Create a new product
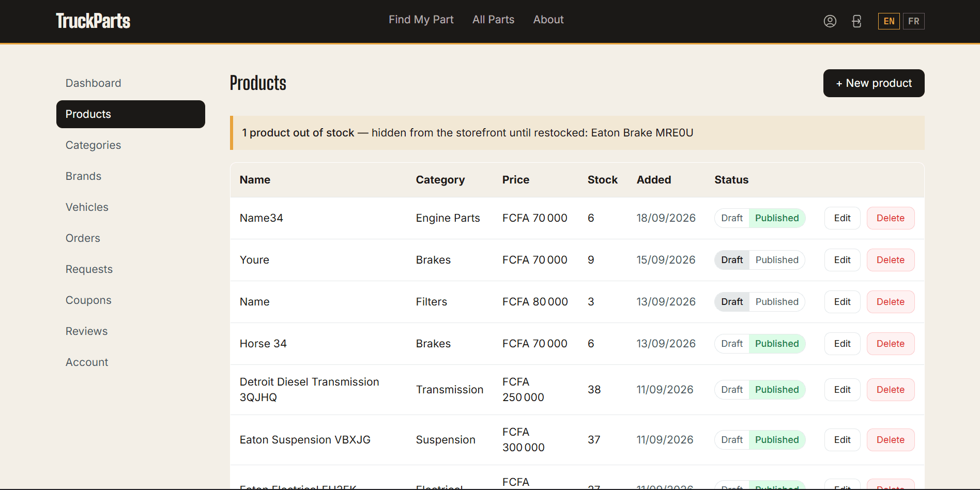Viewport: 980px width, 490px height. pyautogui.click(x=874, y=83)
